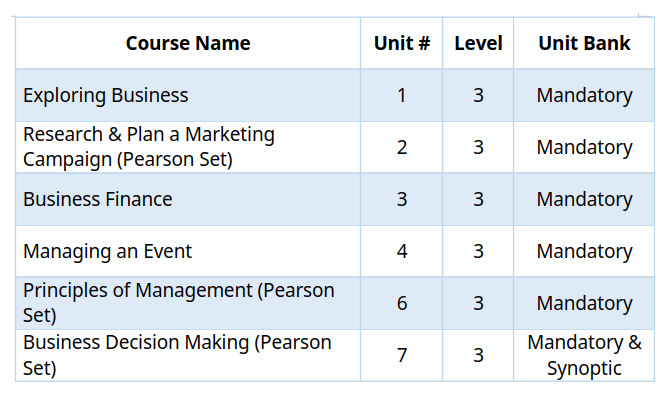The height and width of the screenshot is (395, 669).
Task: Select the Principles of Management course cell
Action: pyautogui.click(x=188, y=303)
